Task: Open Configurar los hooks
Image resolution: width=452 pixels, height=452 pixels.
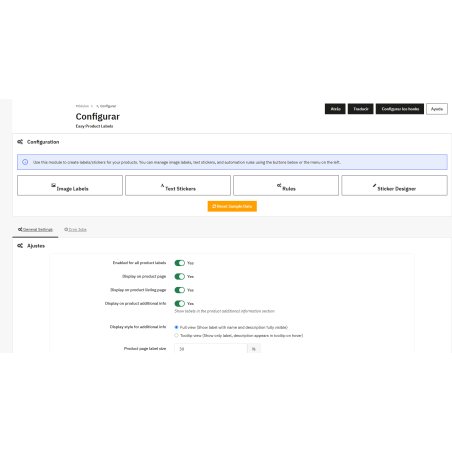Action: click(400, 109)
